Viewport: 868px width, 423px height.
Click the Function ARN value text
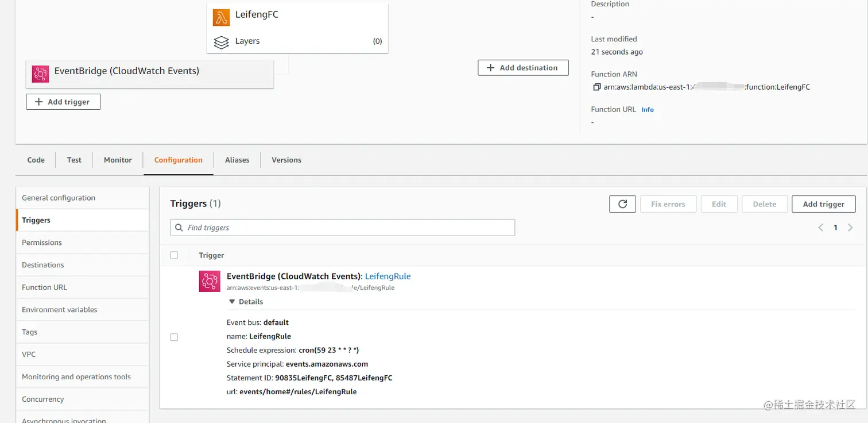click(x=707, y=87)
